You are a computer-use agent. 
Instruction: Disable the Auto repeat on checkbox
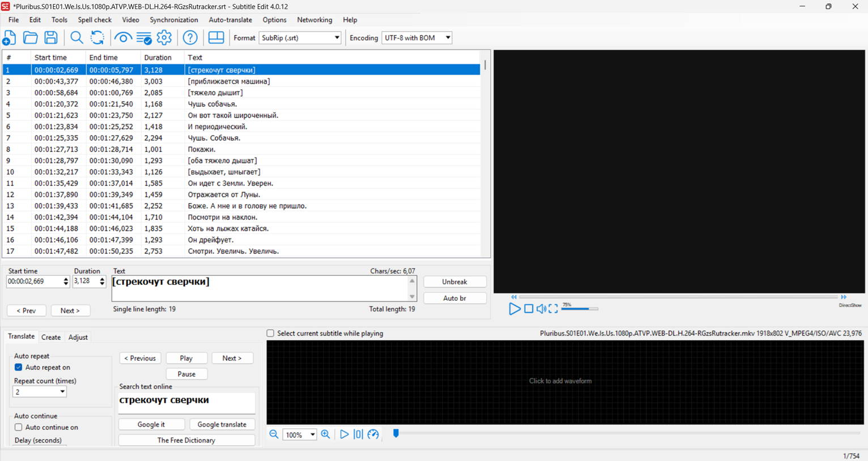click(19, 368)
